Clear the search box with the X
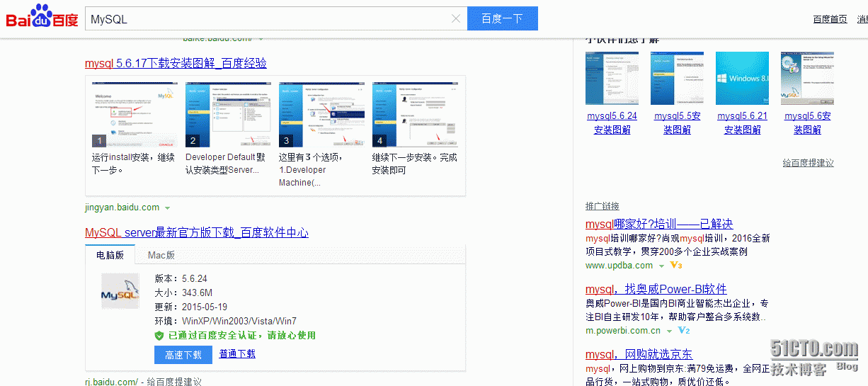The image size is (868, 386). pyautogui.click(x=456, y=19)
